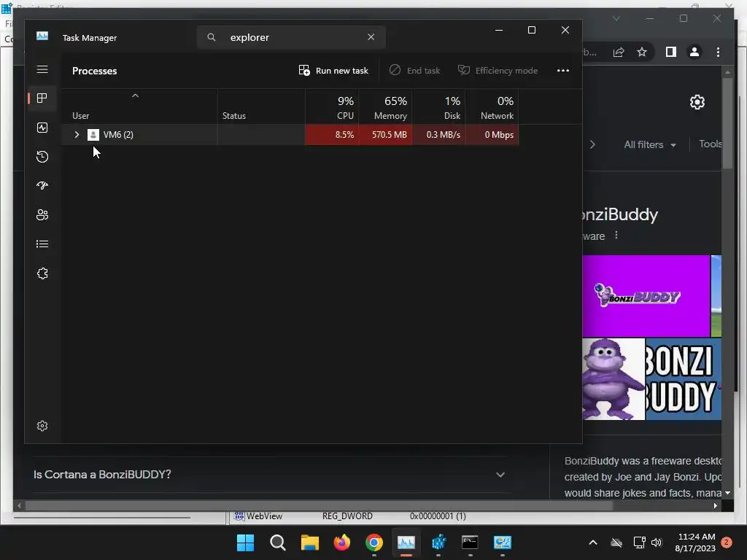Open Task Manager settings gear
The width and height of the screenshot is (747, 560).
(x=42, y=426)
